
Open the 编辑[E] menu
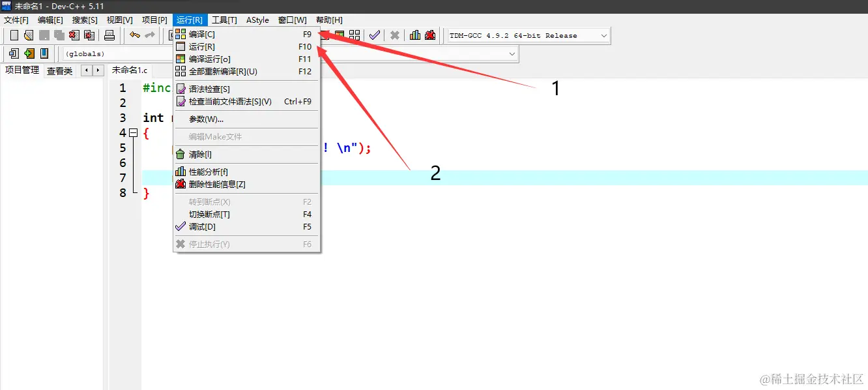[x=50, y=20]
